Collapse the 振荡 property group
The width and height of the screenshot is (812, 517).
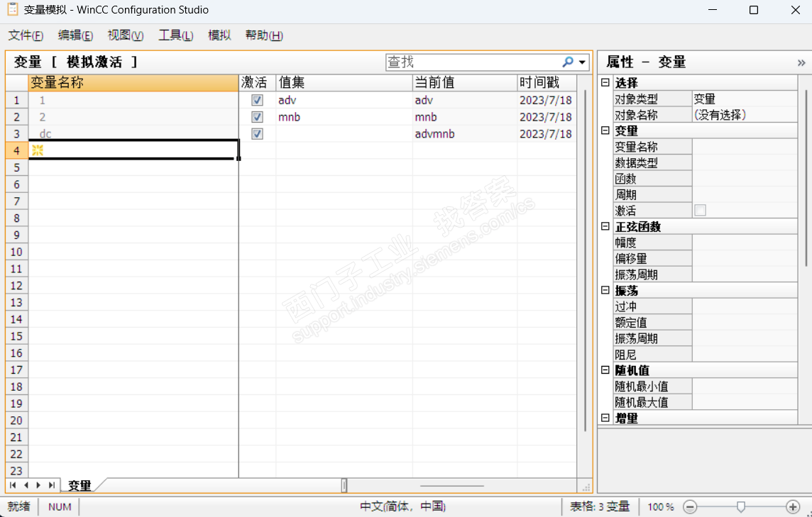[605, 290]
